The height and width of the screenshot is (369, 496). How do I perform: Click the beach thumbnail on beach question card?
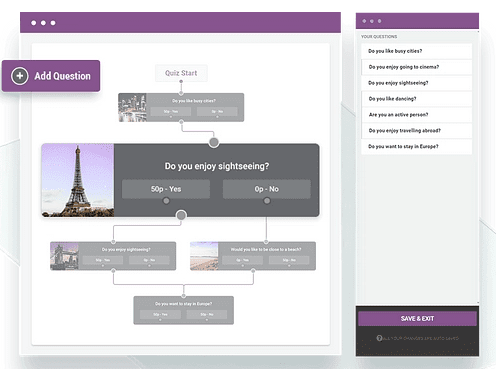coord(204,256)
